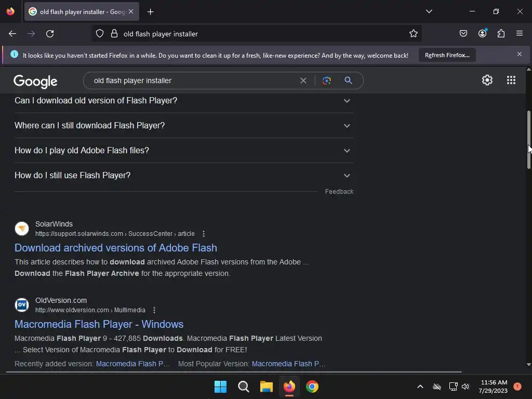Open Firefox account menu
This screenshot has width=532, height=399.
[483, 33]
